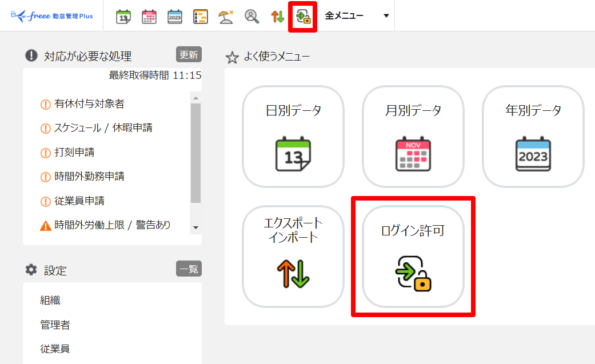595x364 pixels.
Task: Open 従業員申請 alert item
Action: point(79,201)
